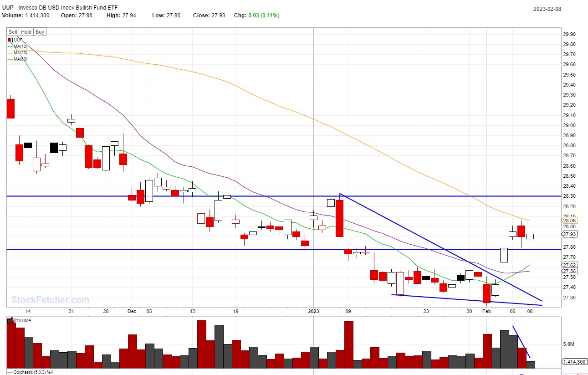Click the 2023-02-08 date stamp
588x375 pixels.
click(547, 9)
